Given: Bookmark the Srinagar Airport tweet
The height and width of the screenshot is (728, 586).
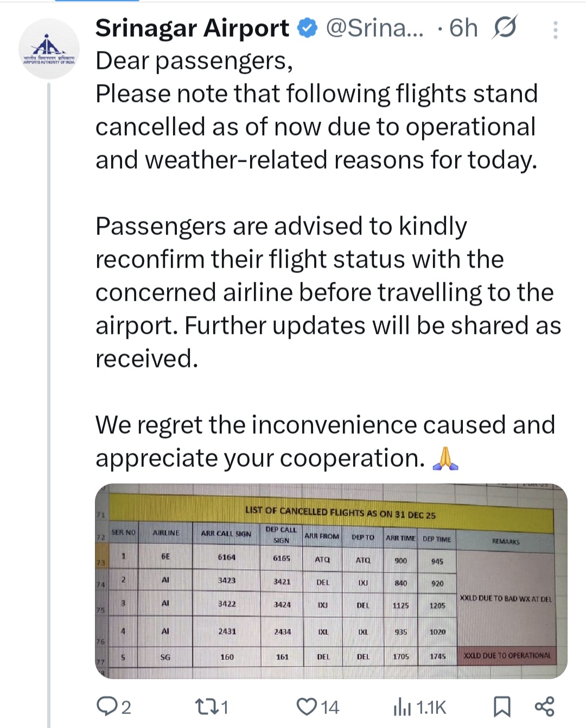Looking at the screenshot, I should (502, 706).
